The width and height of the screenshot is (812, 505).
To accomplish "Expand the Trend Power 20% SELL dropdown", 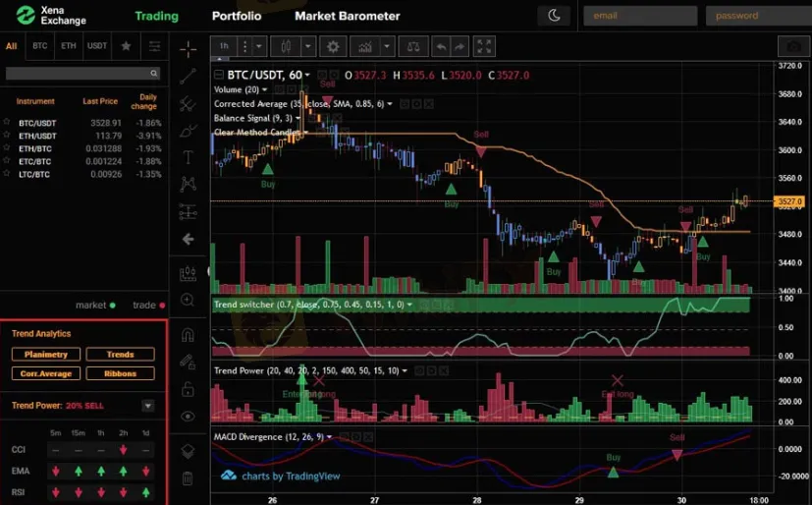I will pos(148,406).
